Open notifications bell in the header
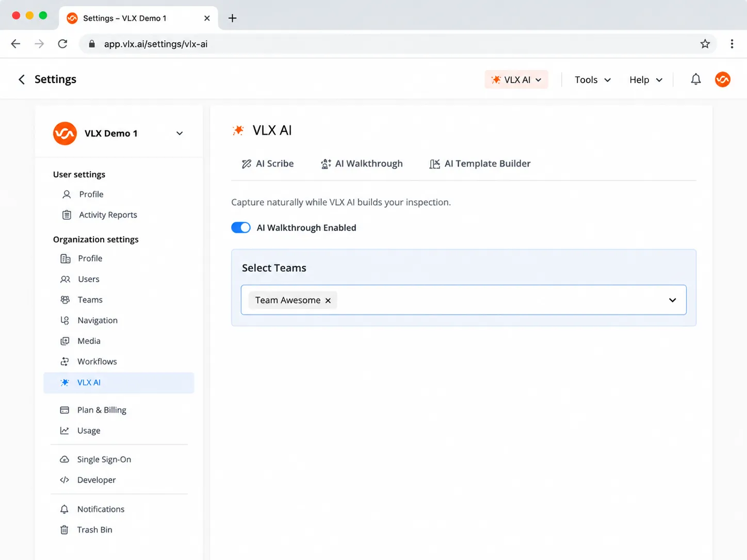747x560 pixels. [x=695, y=79]
